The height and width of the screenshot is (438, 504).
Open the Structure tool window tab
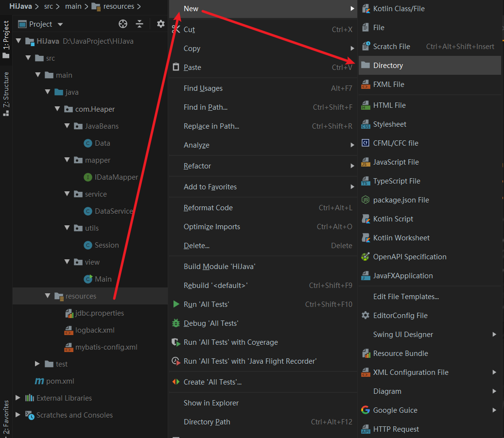tap(6, 94)
